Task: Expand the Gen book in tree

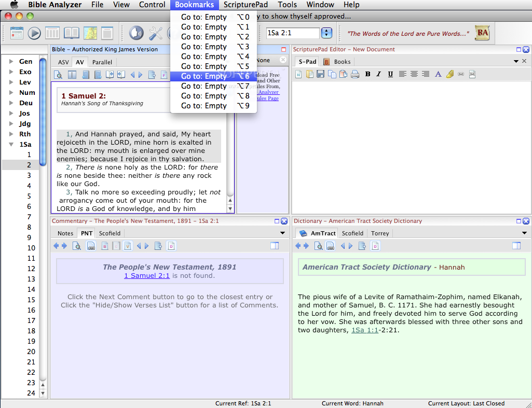Action: click(11, 61)
